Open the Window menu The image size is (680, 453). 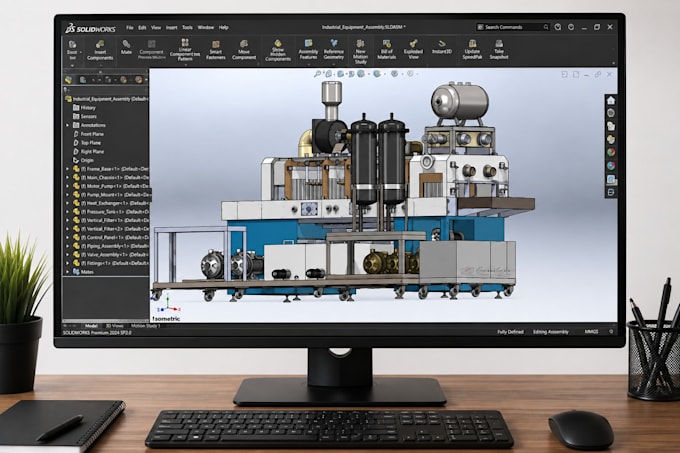pyautogui.click(x=206, y=27)
